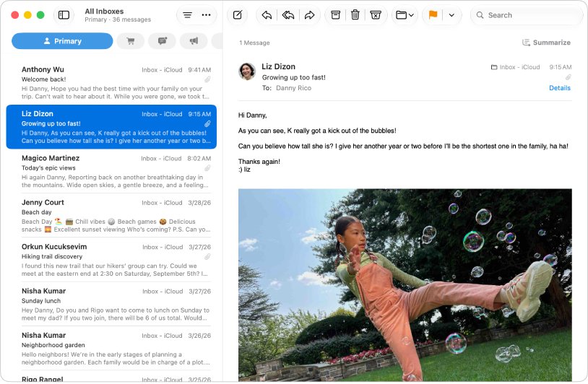588x384 pixels.
Task: Switch to the Updates chat bubble tab
Action: click(x=162, y=41)
